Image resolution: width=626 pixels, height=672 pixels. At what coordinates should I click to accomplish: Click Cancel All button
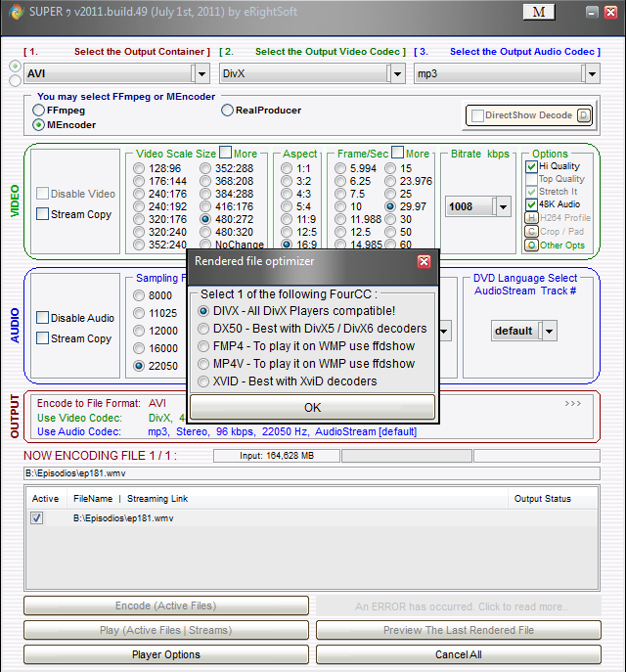click(x=459, y=654)
